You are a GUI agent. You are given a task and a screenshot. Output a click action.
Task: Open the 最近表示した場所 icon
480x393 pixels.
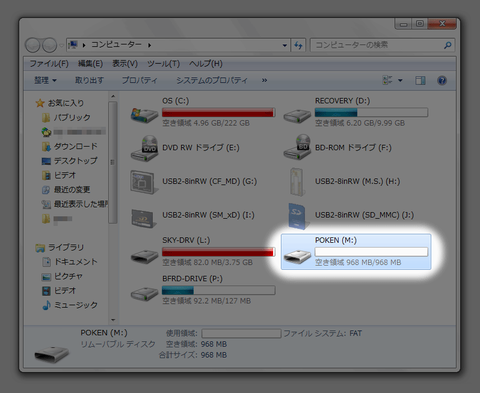pos(46,204)
